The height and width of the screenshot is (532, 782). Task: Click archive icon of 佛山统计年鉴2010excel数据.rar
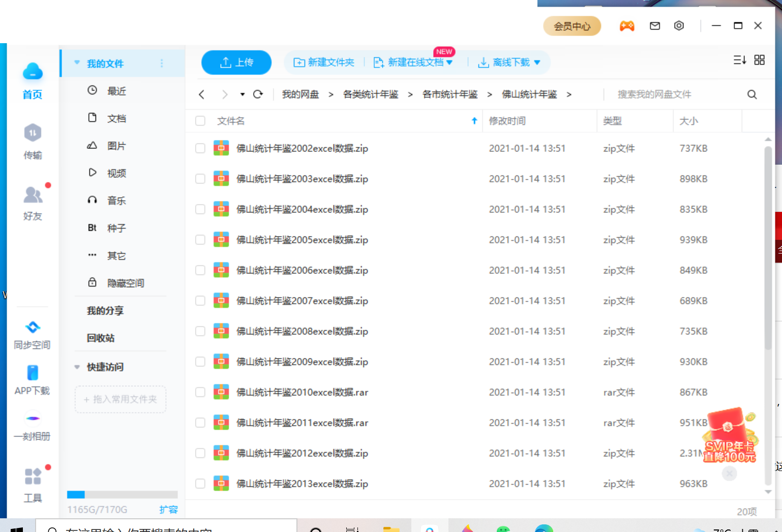(221, 392)
